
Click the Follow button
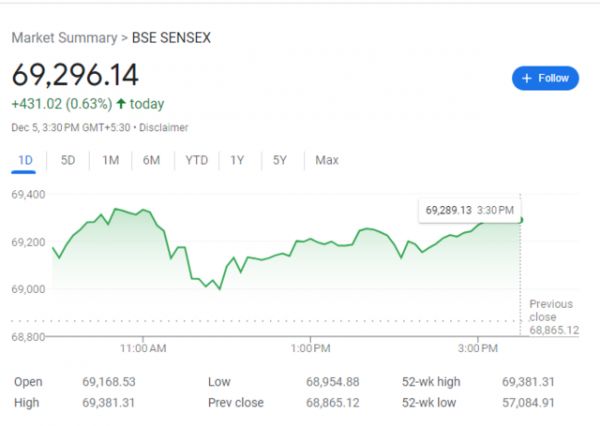(x=545, y=78)
